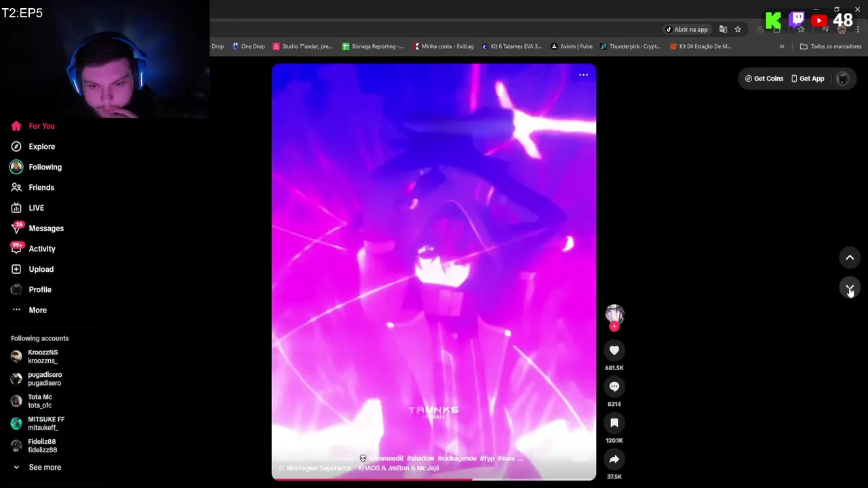Expand hidden bookmarks chevron
This screenshot has width=868, height=488.
pos(782,47)
